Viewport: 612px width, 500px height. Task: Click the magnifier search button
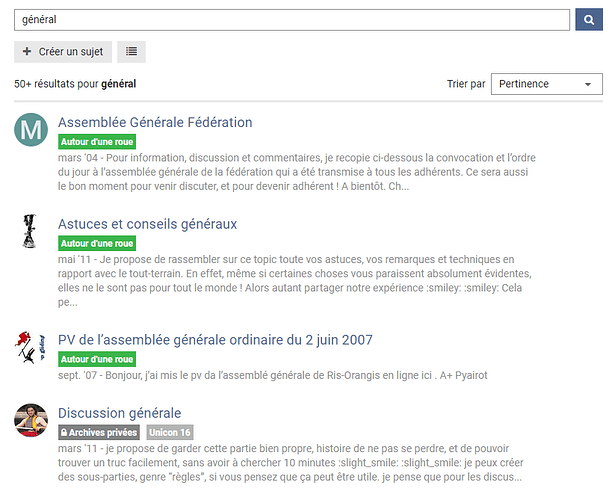click(x=589, y=20)
